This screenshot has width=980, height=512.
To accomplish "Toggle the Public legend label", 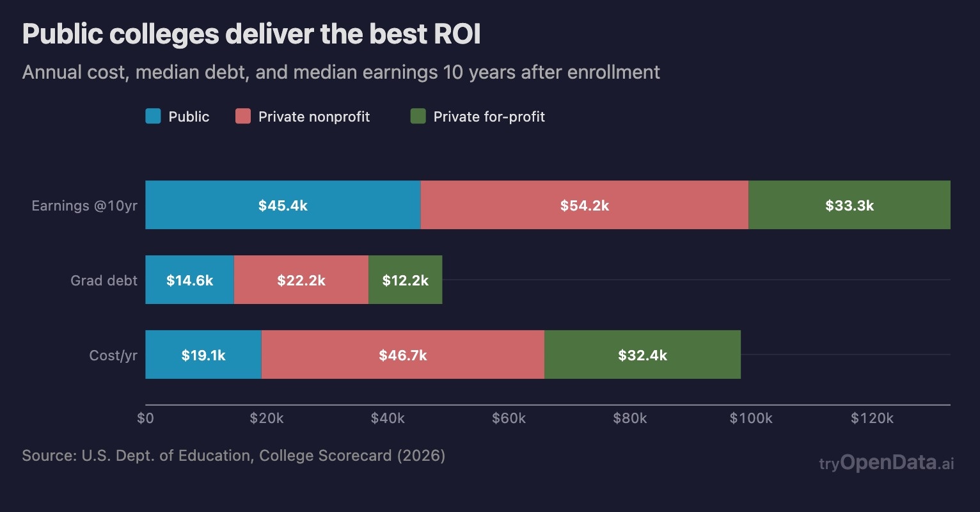I will click(x=189, y=116).
